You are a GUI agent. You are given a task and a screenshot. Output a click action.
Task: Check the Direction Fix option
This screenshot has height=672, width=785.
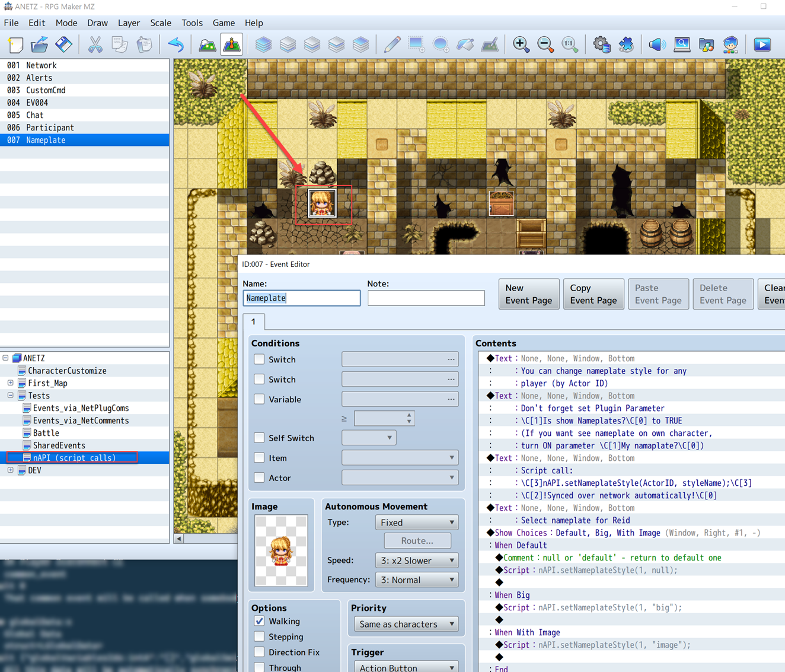259,652
